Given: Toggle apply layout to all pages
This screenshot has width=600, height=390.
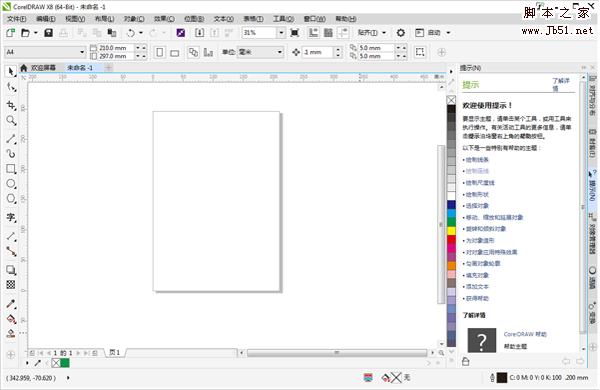Looking at the screenshot, I should (194, 52).
